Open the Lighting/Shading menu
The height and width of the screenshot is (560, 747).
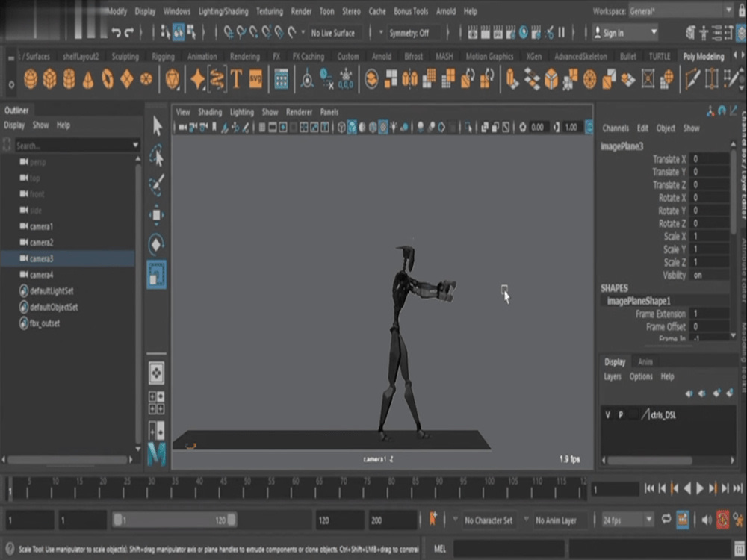pyautogui.click(x=223, y=11)
